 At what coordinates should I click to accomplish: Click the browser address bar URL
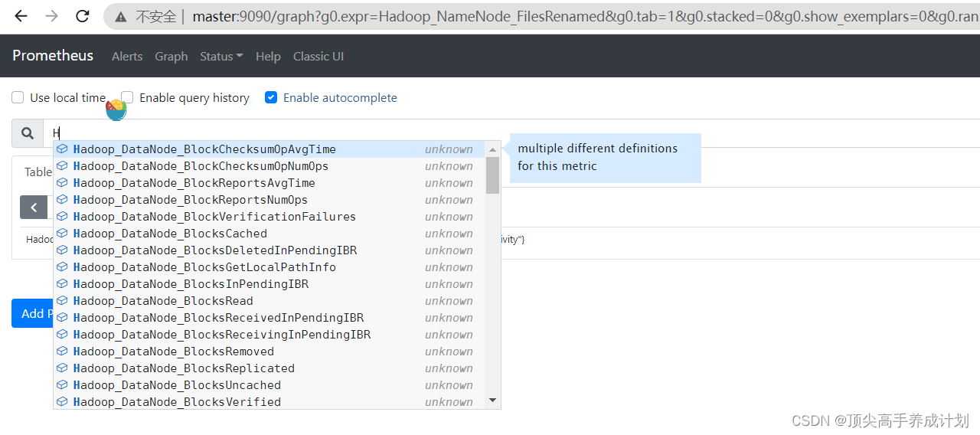click(x=586, y=16)
